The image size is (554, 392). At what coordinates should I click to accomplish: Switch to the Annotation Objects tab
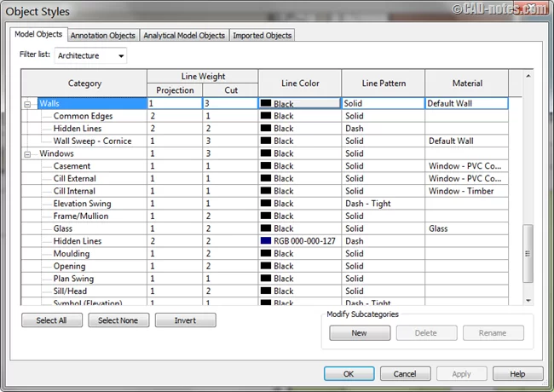click(x=102, y=36)
